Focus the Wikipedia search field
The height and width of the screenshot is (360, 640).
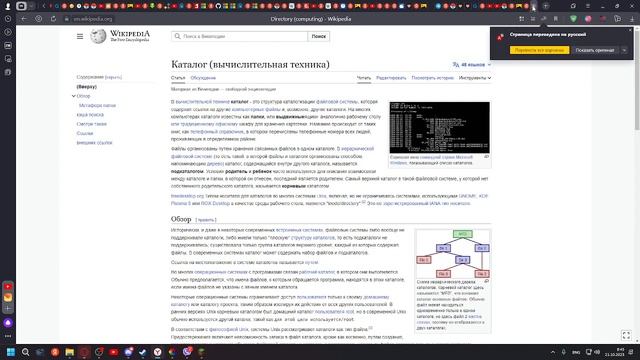(240, 36)
